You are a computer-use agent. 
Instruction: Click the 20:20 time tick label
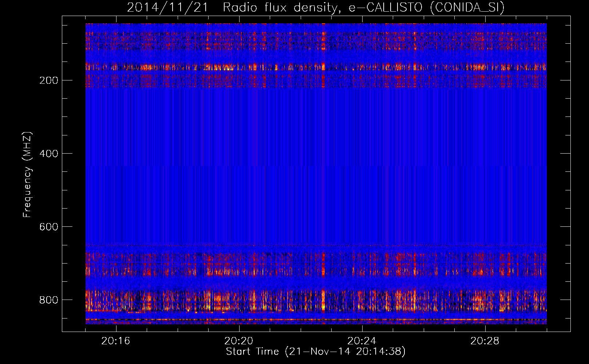[239, 341]
